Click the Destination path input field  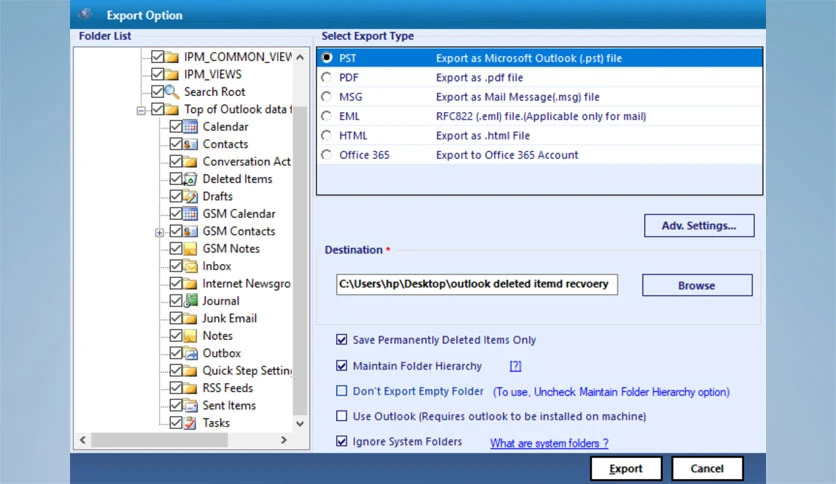(x=477, y=284)
